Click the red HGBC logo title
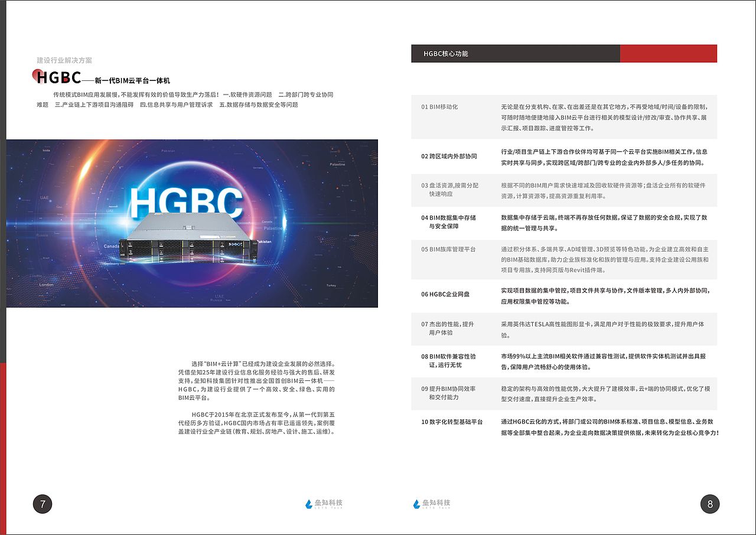This screenshot has width=756, height=535. 57,77
